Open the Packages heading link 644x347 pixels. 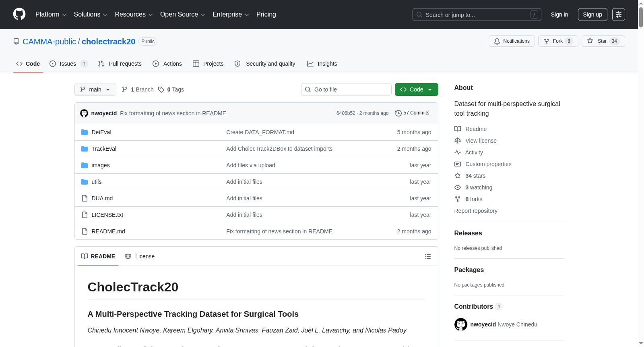point(469,270)
